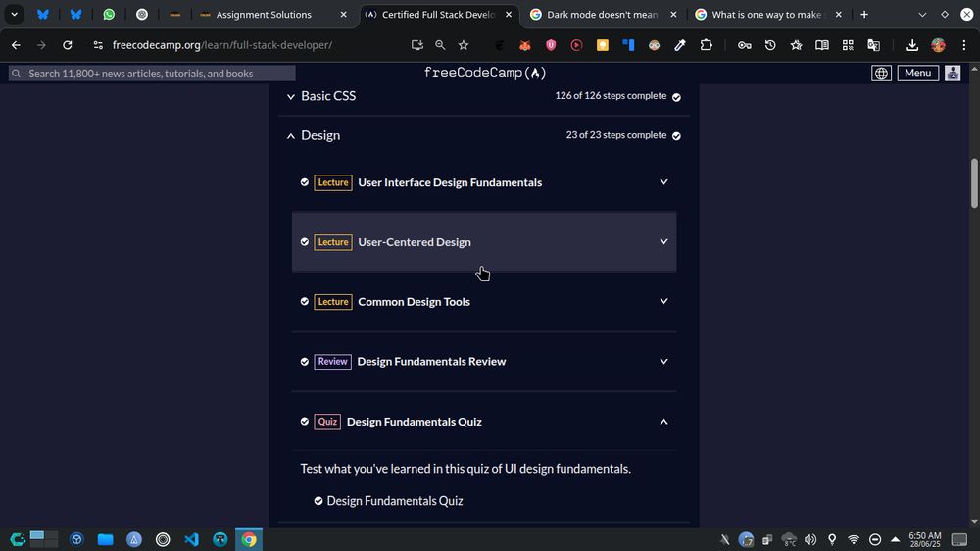Screen dimensions: 980x551
Task: Switch to the Dark mode doesn't mean tab
Action: point(602,14)
